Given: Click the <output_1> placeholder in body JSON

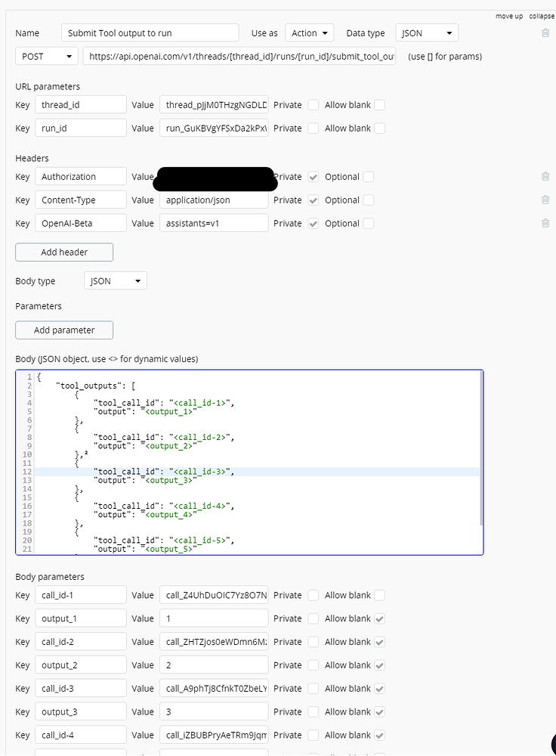Looking at the screenshot, I should coord(168,411).
